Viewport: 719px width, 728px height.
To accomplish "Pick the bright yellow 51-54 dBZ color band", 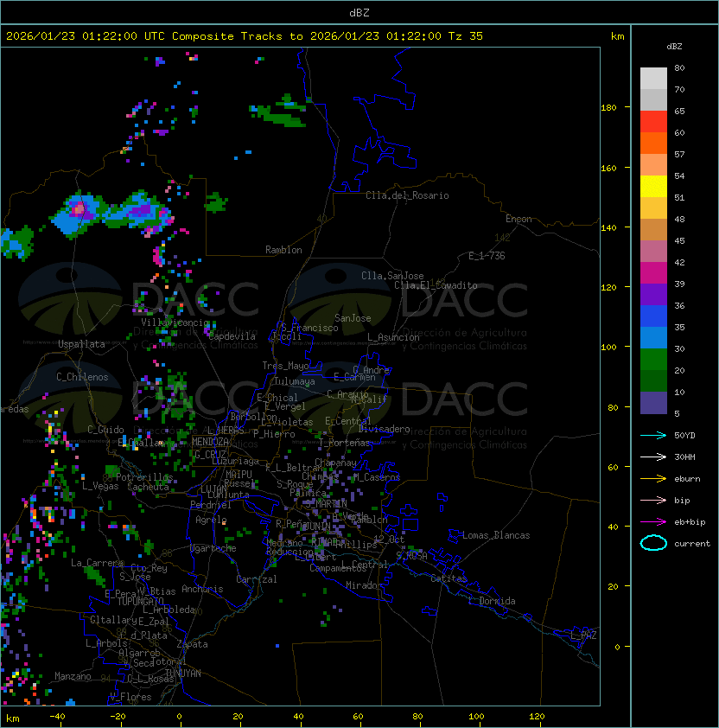I will (x=653, y=187).
